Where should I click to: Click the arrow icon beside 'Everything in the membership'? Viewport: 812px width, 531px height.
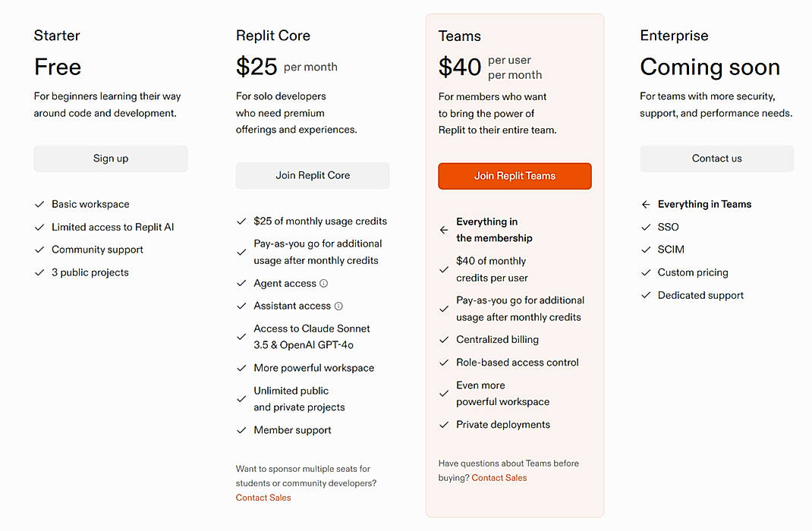pos(444,229)
